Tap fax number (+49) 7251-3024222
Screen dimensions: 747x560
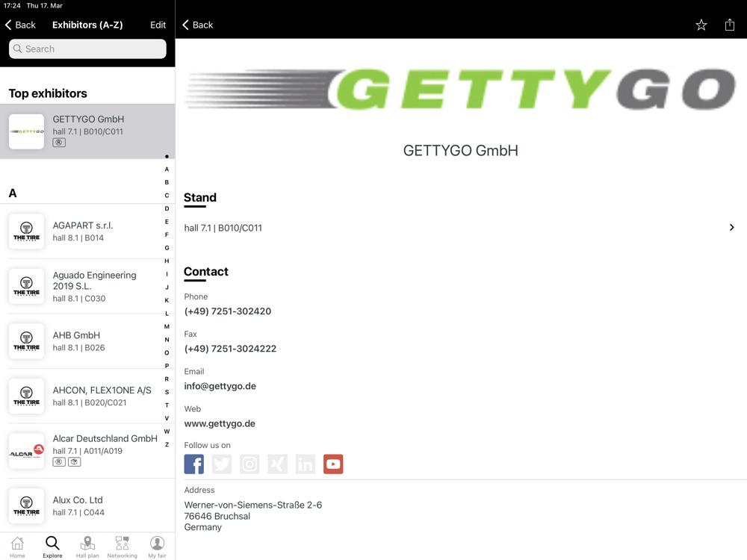[x=230, y=349]
